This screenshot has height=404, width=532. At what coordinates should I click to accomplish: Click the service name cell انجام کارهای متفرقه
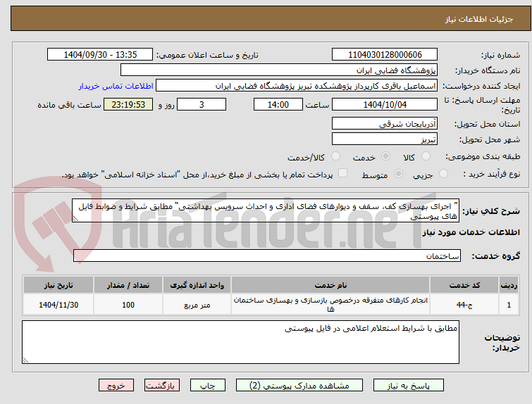click(x=330, y=305)
